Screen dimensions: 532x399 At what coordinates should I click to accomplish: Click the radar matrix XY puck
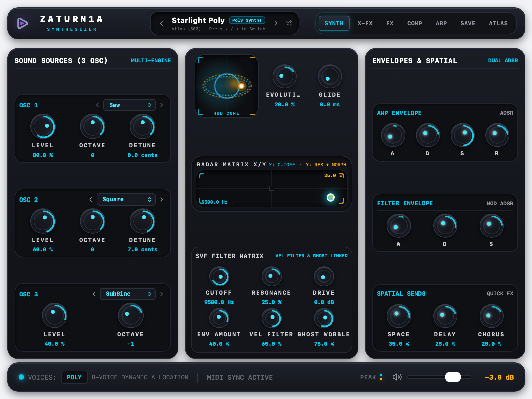click(331, 197)
